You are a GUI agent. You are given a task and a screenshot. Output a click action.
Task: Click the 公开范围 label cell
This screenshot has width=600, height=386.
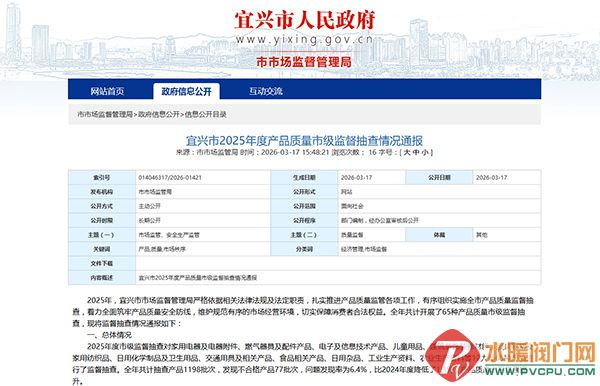[305, 206]
